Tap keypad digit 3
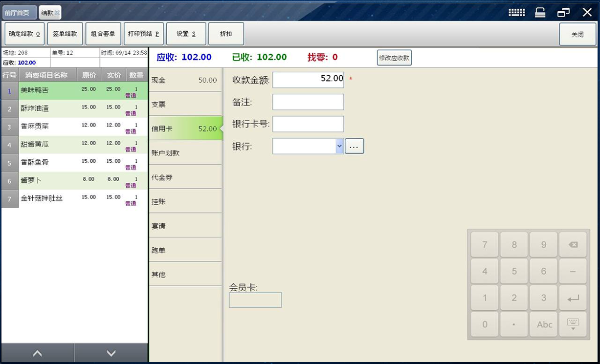Image resolution: width=600 pixels, height=364 pixels. click(x=543, y=298)
